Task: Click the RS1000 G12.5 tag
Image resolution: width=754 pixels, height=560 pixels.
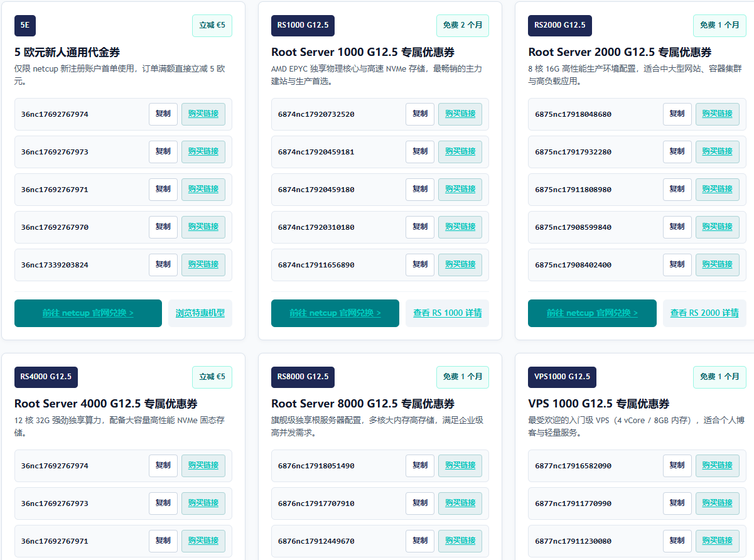Action: click(303, 26)
